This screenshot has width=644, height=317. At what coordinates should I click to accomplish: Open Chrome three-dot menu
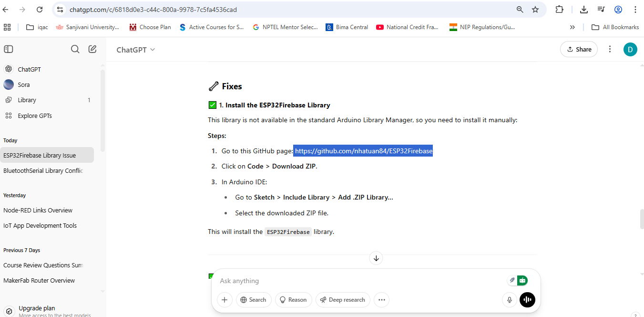click(635, 10)
